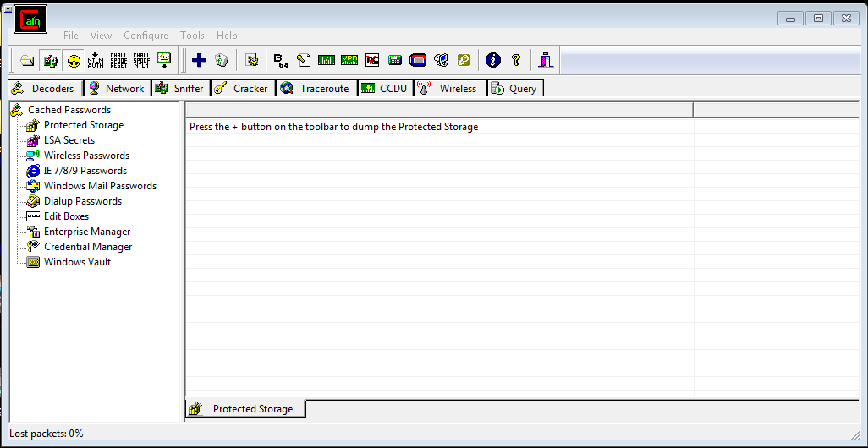
Task: Select Credential Manager in the tree
Action: click(88, 247)
